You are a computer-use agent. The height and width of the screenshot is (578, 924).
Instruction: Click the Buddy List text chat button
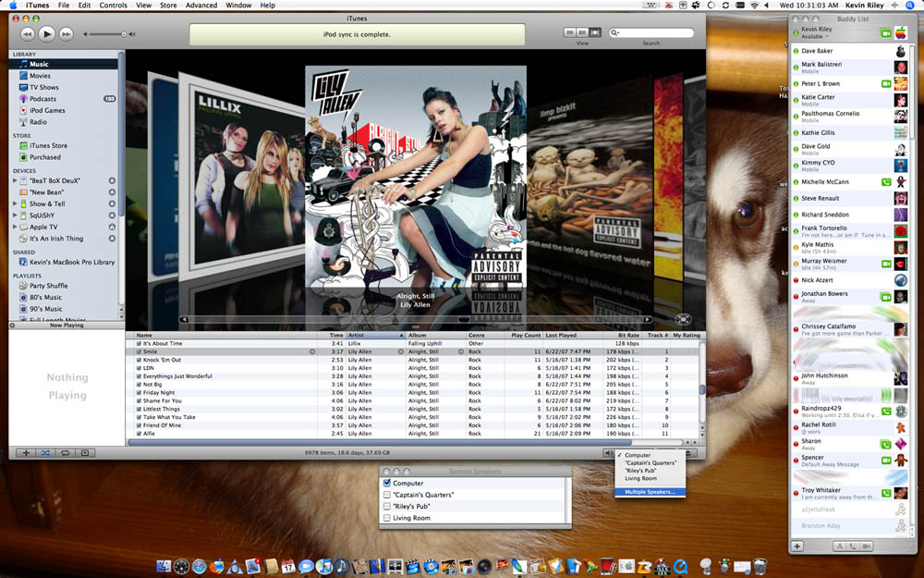point(839,547)
